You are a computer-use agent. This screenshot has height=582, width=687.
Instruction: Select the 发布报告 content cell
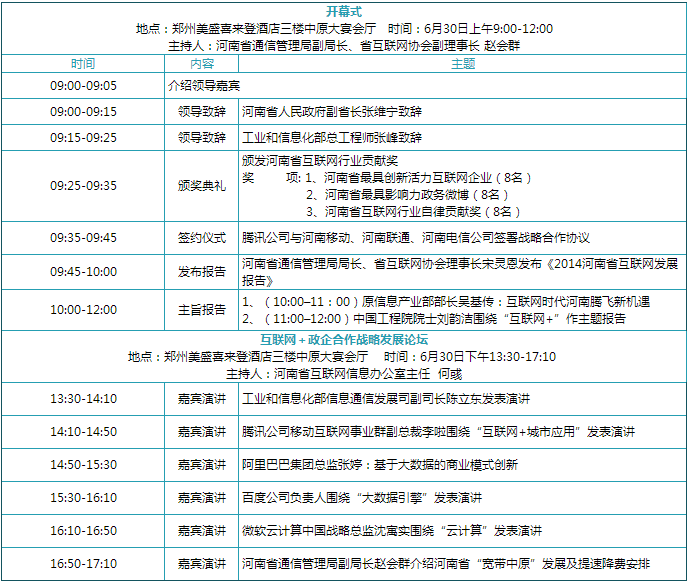(202, 272)
